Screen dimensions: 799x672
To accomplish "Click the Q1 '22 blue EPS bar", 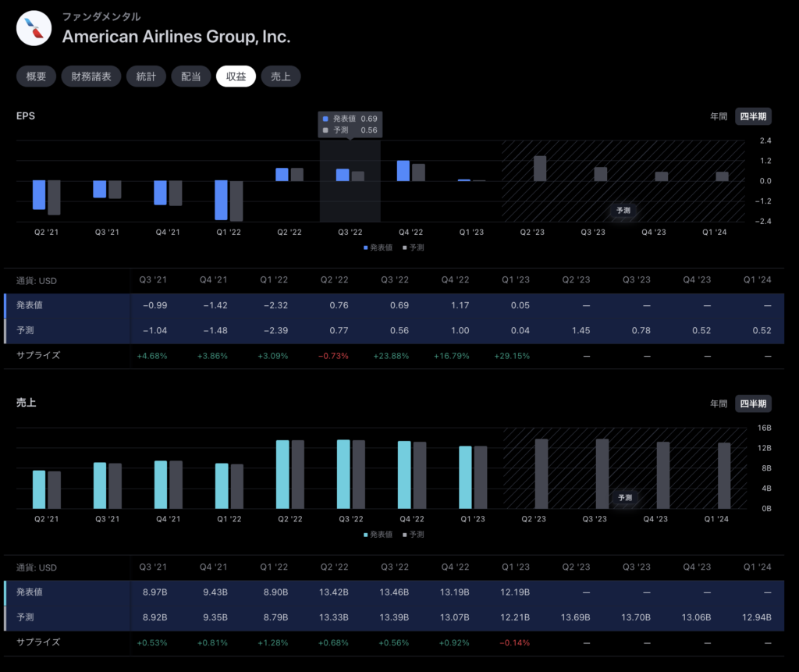I will (x=221, y=200).
